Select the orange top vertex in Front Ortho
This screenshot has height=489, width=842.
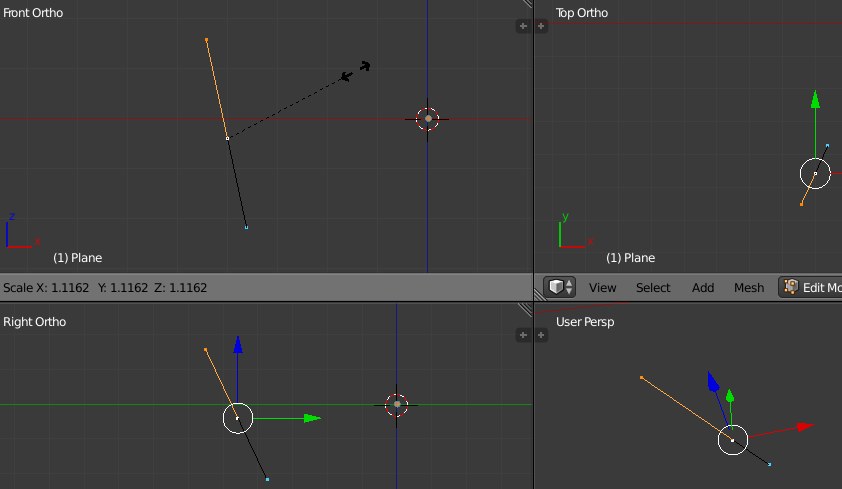(x=207, y=40)
